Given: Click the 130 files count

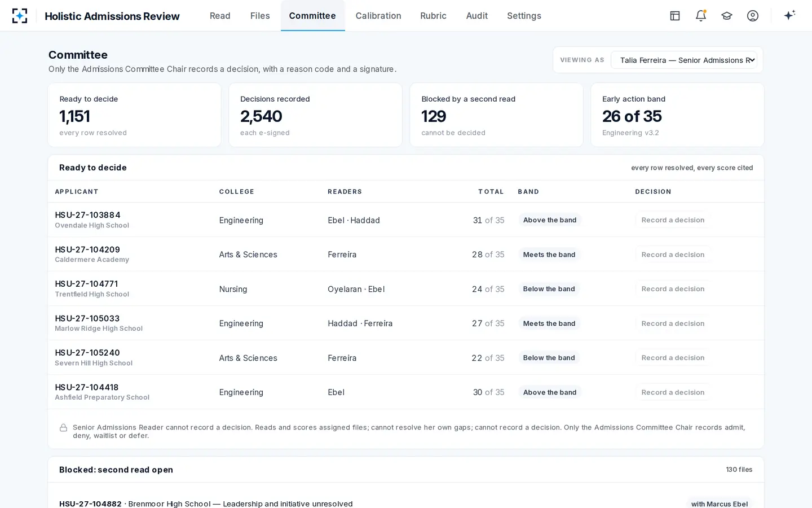Looking at the screenshot, I should 739,470.
